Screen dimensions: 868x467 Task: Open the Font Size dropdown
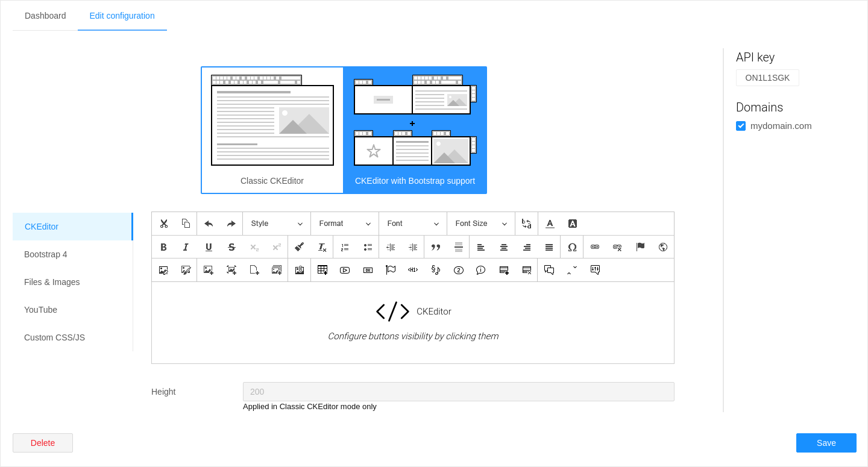click(481, 224)
